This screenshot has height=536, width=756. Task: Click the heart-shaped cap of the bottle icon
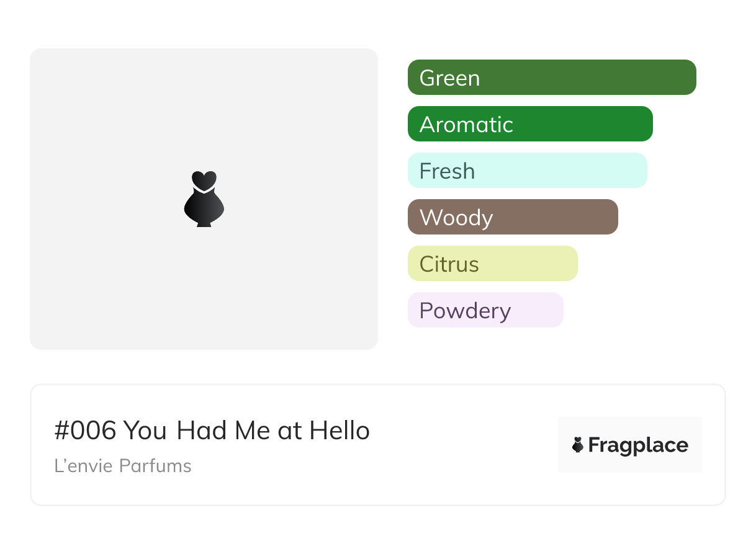click(204, 180)
